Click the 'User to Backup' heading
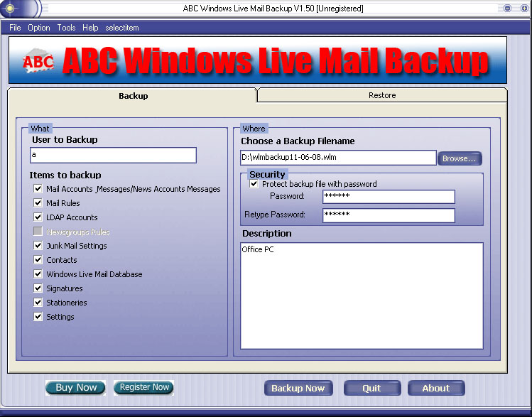Image resolution: width=532 pixels, height=417 pixels. (65, 140)
